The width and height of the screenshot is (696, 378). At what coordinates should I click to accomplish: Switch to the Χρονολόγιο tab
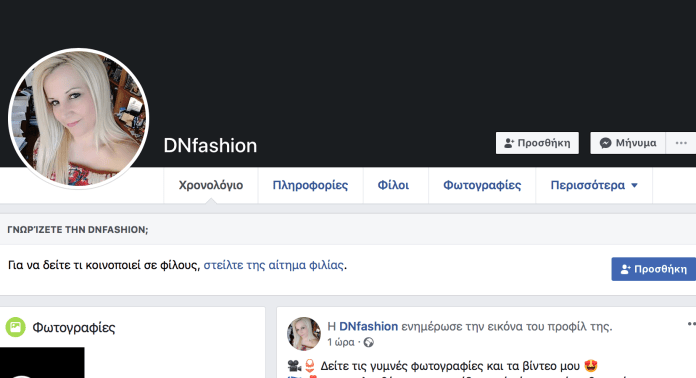[x=211, y=185]
